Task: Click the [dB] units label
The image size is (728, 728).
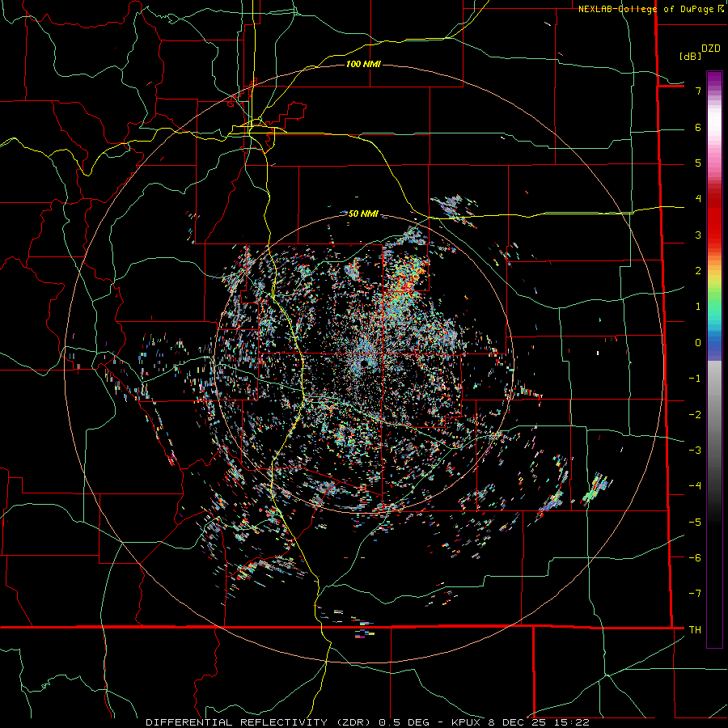Action: tap(690, 56)
